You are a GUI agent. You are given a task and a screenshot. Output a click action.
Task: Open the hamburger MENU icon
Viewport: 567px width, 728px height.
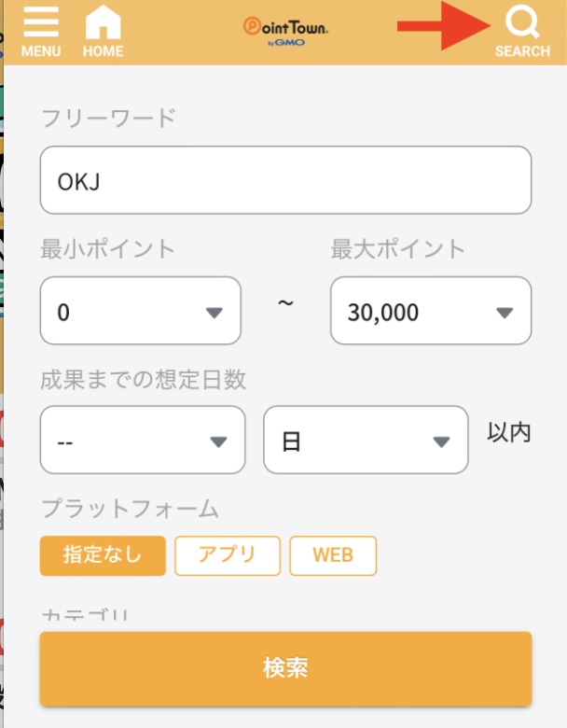[x=40, y=31]
